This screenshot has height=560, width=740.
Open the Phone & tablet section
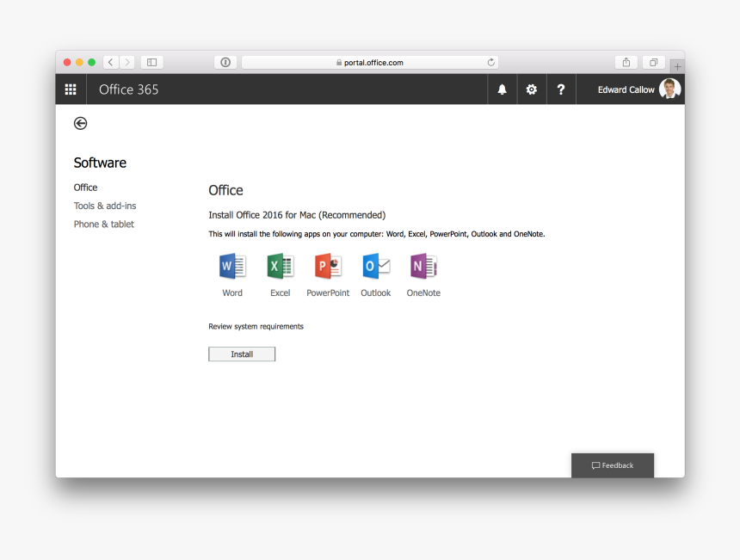[x=104, y=225]
